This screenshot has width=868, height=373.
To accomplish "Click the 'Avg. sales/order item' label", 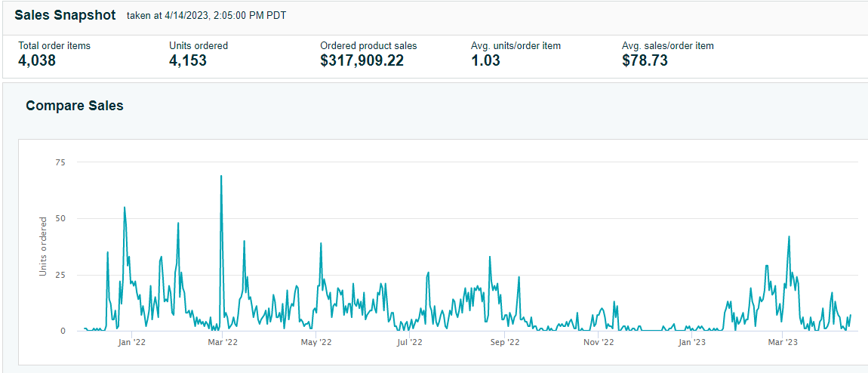I will [x=668, y=46].
